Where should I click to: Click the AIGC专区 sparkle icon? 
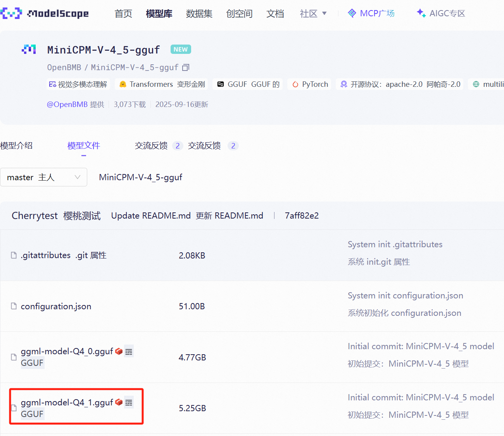[421, 13]
